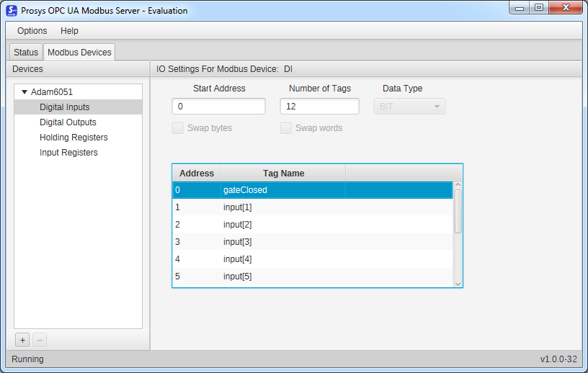Click the tag table vertical scrollbar thumb

458,212
